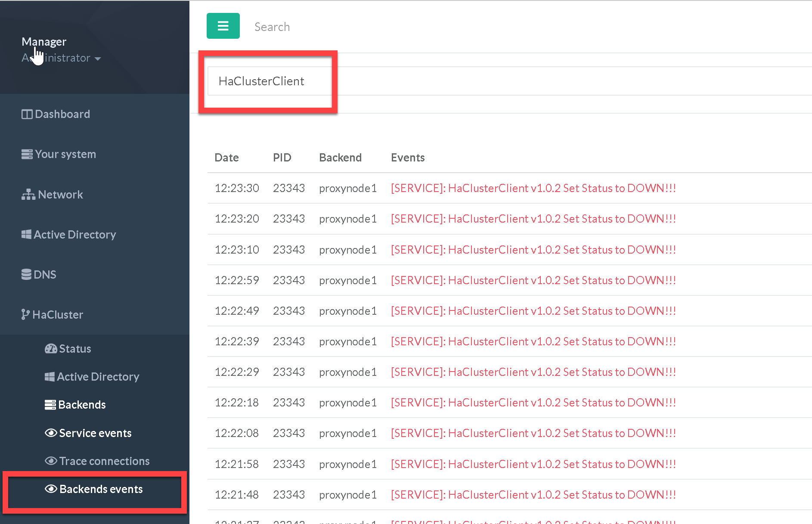Select Backends events in the sidebar

click(x=101, y=489)
